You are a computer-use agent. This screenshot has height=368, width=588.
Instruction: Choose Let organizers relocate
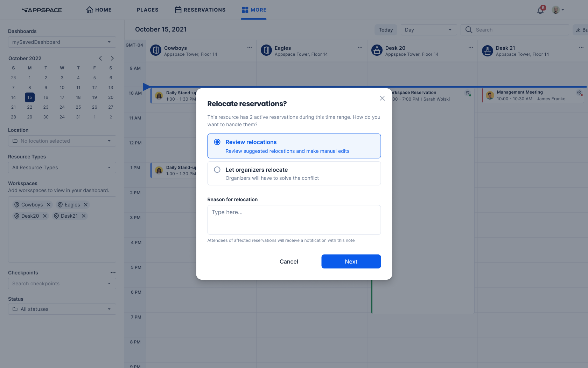(x=217, y=169)
